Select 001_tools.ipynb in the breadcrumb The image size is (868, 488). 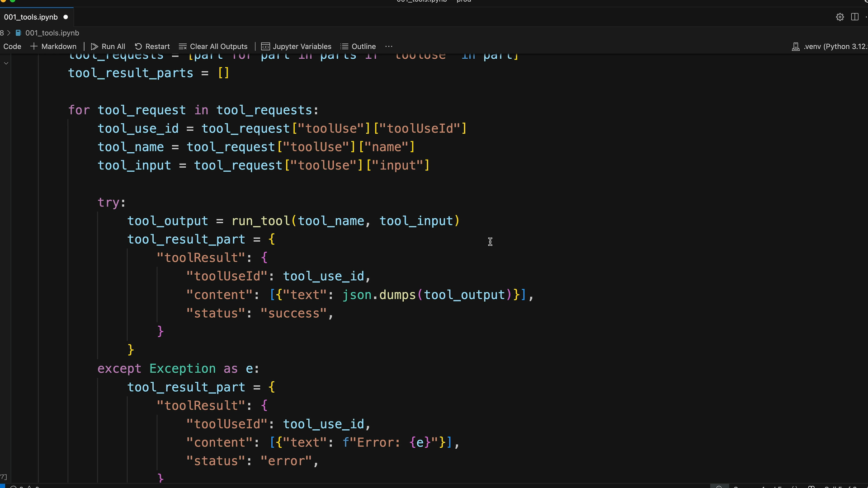tap(52, 33)
